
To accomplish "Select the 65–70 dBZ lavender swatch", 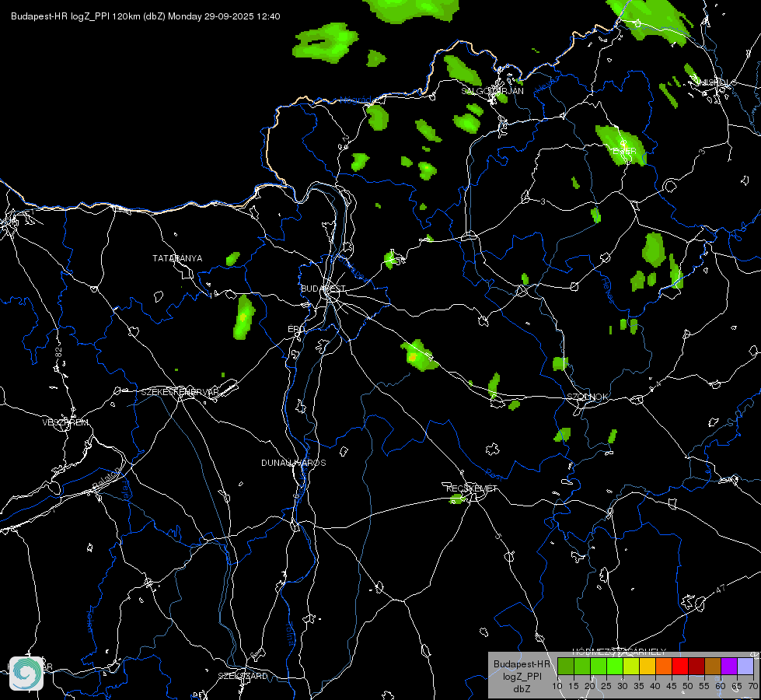I will pos(745,666).
